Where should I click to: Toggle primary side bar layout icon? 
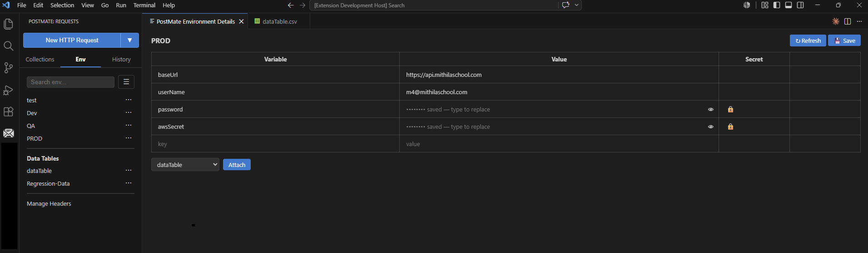tap(777, 5)
